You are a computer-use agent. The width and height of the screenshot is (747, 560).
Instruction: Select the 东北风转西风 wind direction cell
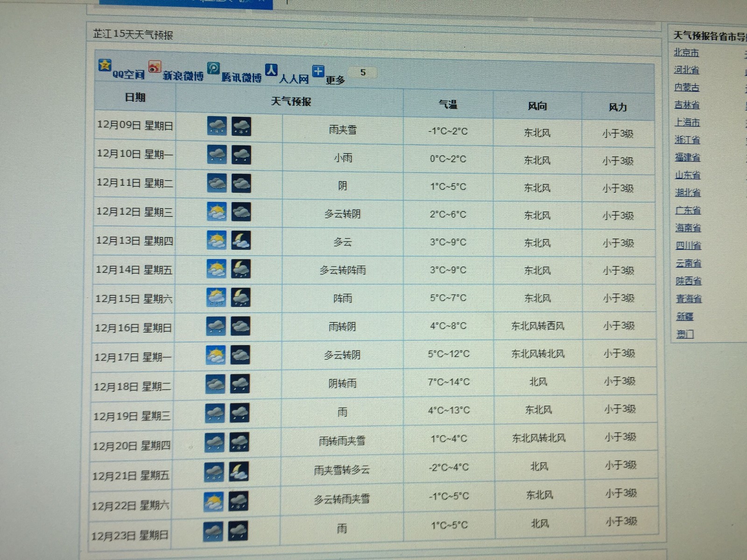[x=538, y=326]
